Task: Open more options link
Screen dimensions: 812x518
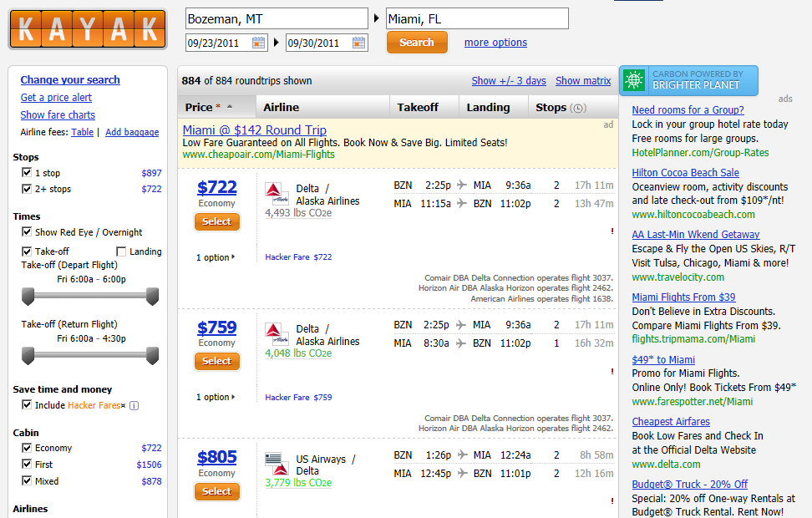Action: tap(495, 43)
